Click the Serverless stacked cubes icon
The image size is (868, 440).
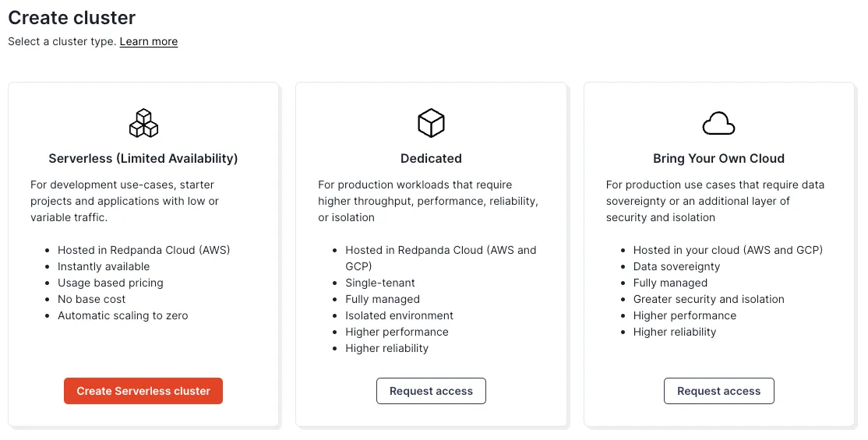coord(143,123)
